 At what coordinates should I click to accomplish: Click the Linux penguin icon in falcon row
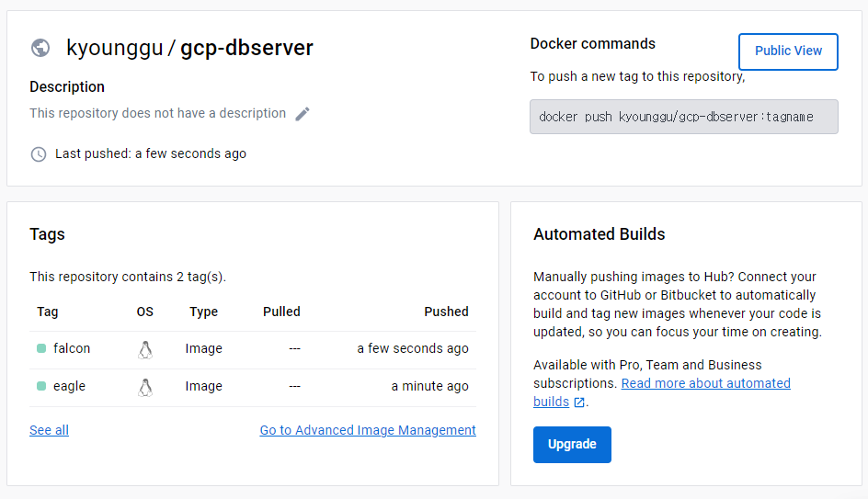click(x=145, y=349)
